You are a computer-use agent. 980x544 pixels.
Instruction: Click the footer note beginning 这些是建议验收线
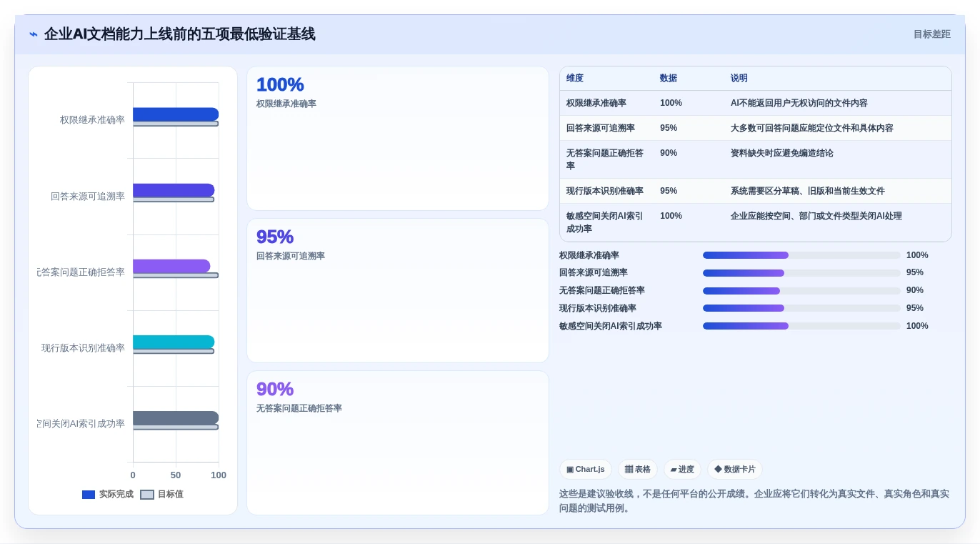coord(754,501)
